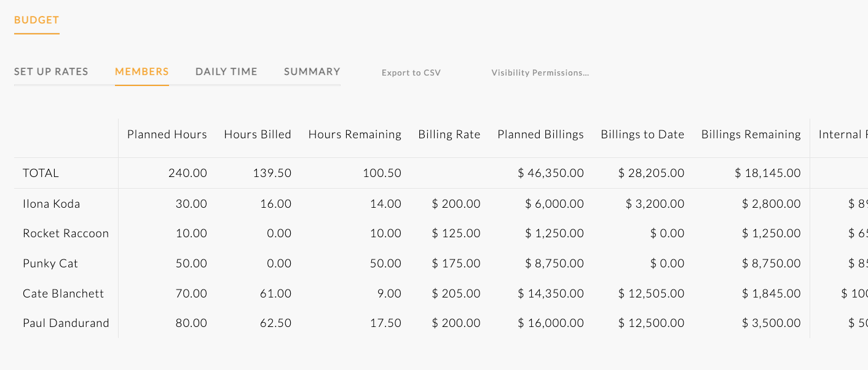Image resolution: width=868 pixels, height=370 pixels.
Task: Click Export to CSV
Action: coord(411,73)
